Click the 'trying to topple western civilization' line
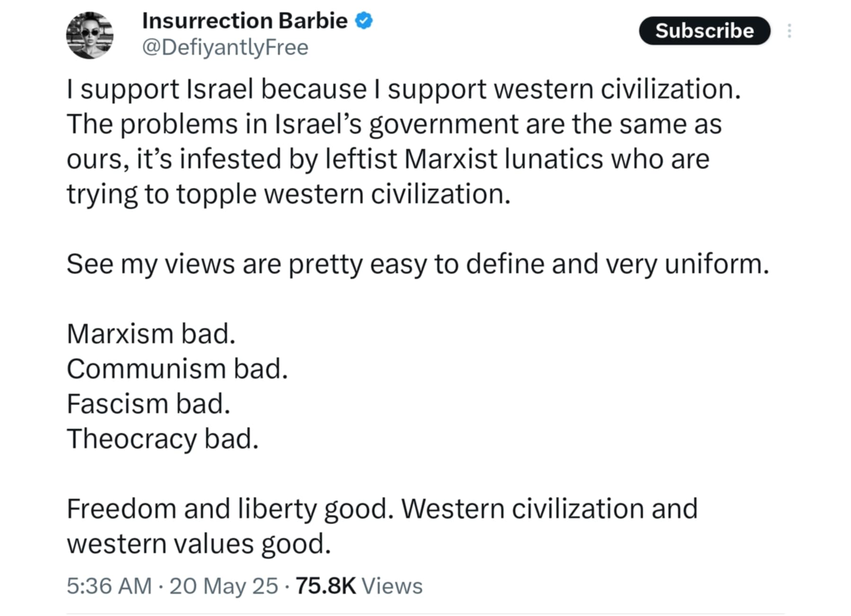 288,194
